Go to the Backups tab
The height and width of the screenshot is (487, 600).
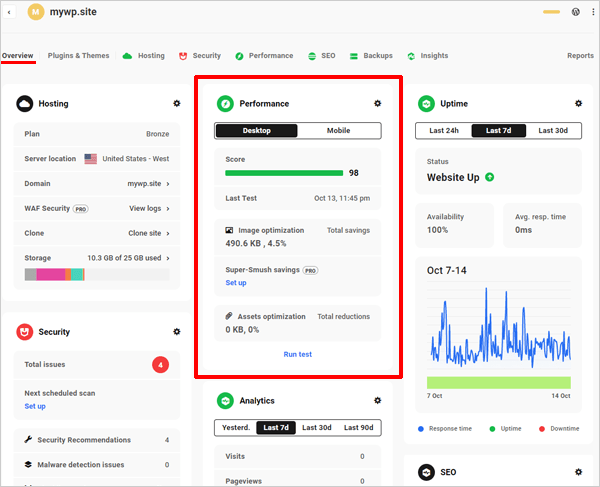tap(370, 56)
